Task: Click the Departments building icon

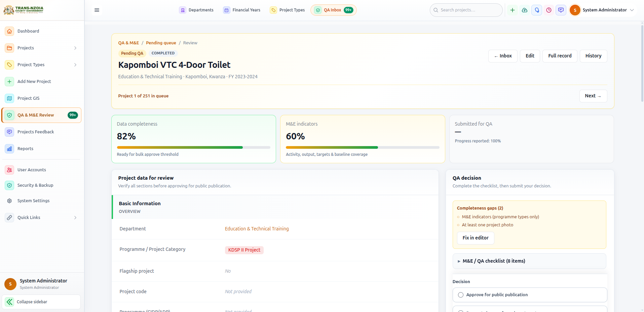Action: [183, 10]
